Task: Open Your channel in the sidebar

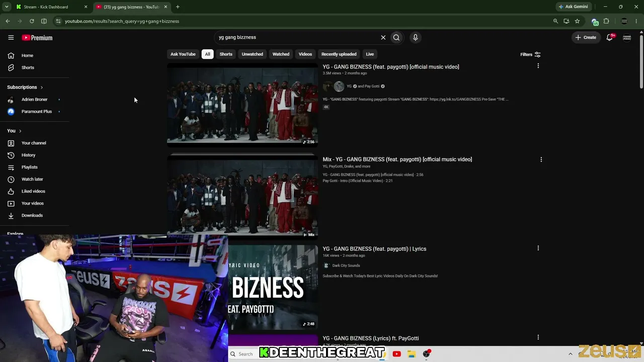Action: click(34, 143)
